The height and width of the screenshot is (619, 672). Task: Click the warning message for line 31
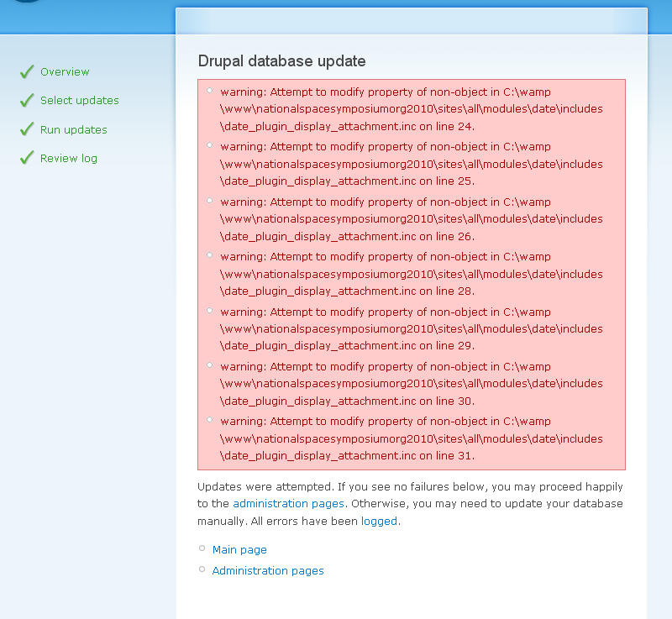coord(412,438)
